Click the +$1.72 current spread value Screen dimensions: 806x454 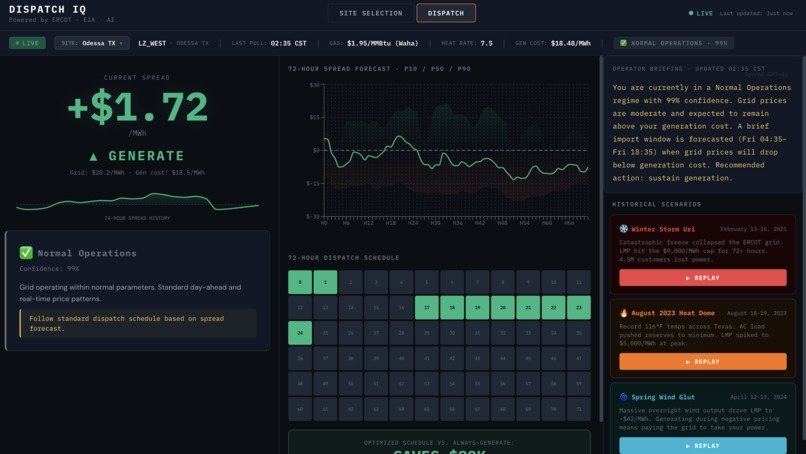(137, 107)
